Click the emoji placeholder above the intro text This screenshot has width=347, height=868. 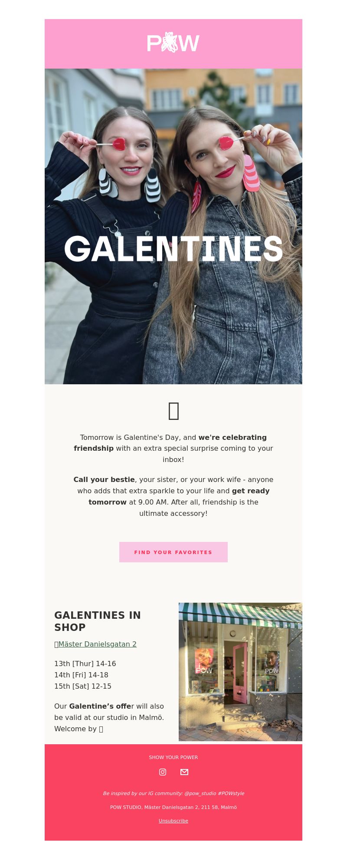173,411
